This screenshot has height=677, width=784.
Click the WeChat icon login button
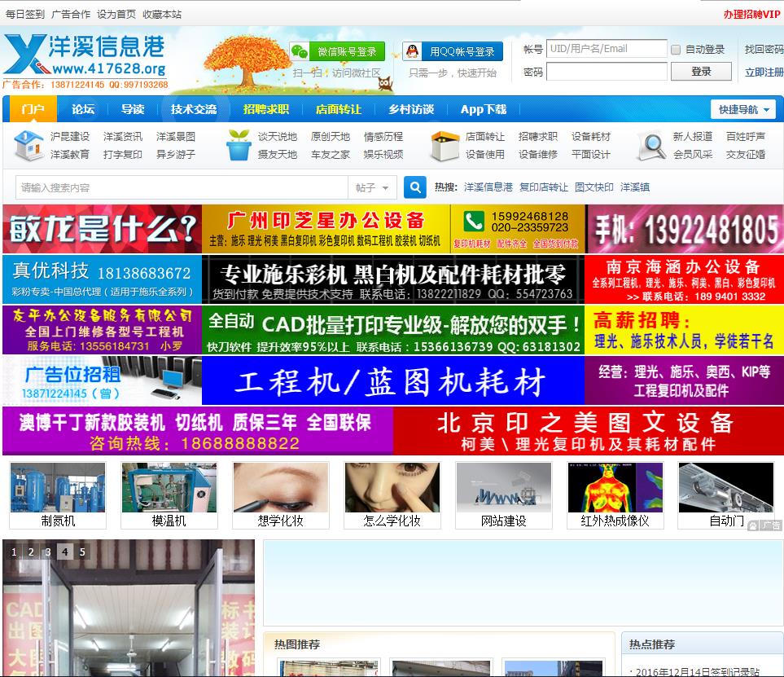[338, 51]
